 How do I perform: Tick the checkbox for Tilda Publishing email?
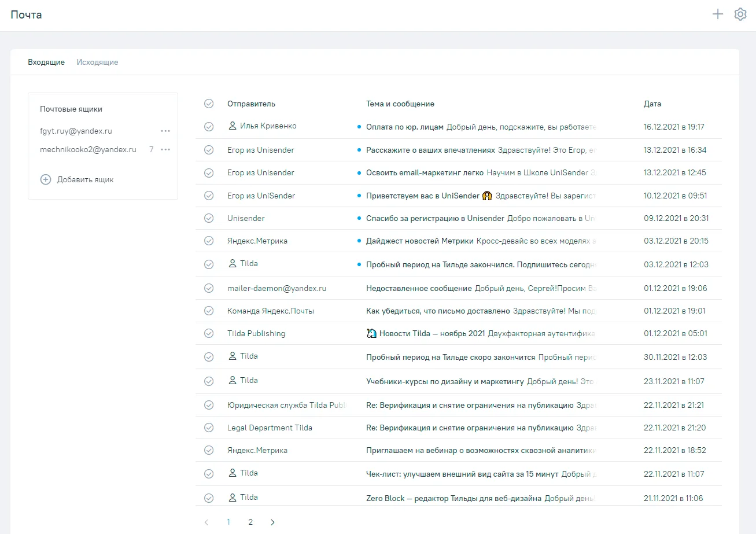[209, 333]
